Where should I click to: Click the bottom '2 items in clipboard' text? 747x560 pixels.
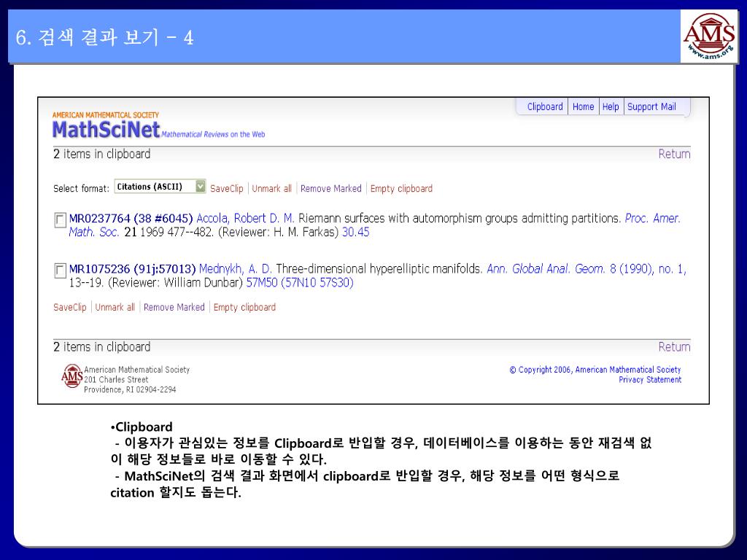click(101, 346)
